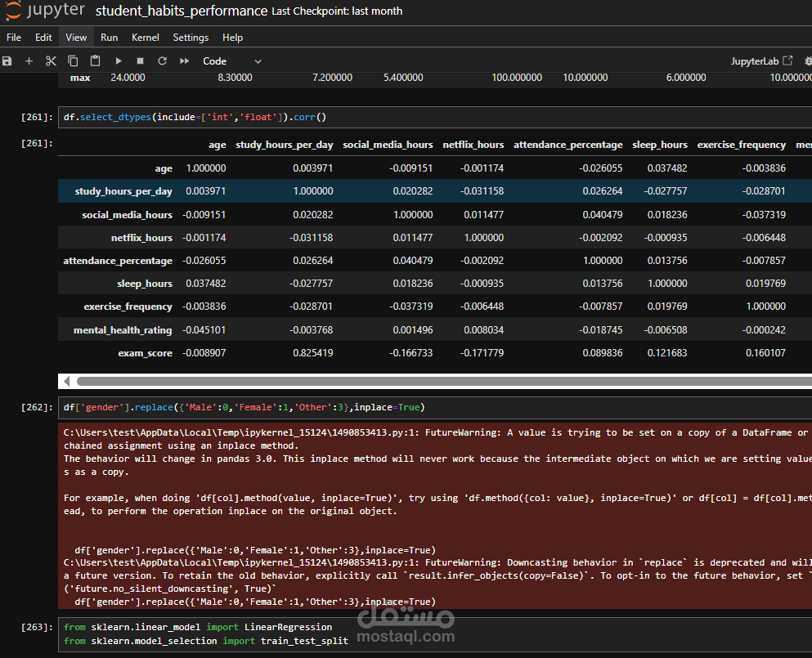The image size is (812, 658).
Task: Select the [263]: cell prompt
Action: [x=36, y=627]
